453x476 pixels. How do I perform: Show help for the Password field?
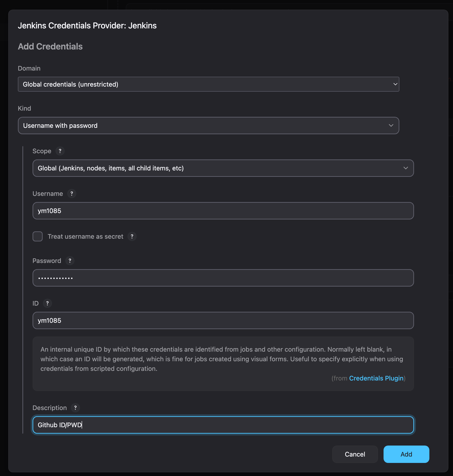tap(70, 260)
